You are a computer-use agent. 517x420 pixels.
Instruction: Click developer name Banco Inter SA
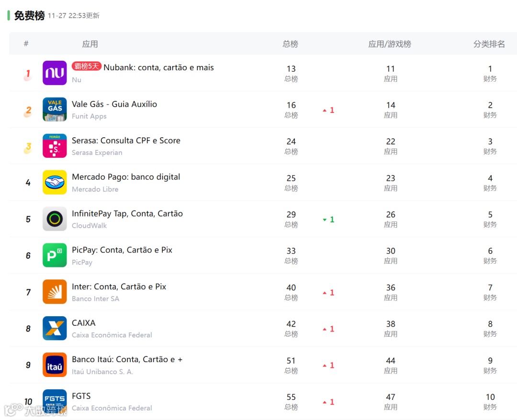(96, 298)
